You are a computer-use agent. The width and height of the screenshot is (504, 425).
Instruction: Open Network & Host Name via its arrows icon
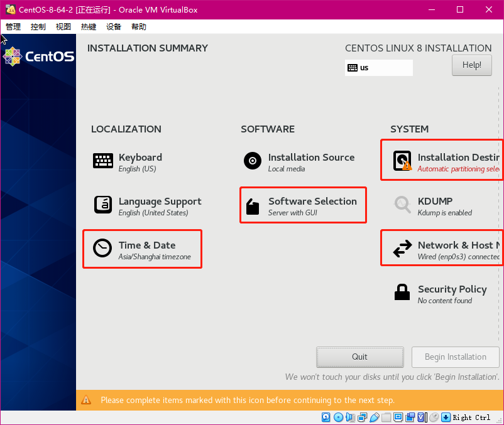pos(402,249)
